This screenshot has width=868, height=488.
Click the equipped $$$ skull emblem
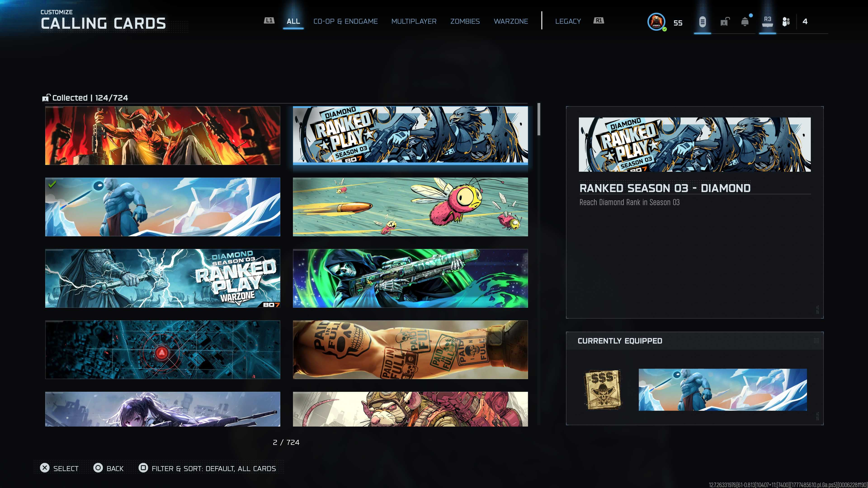point(603,390)
